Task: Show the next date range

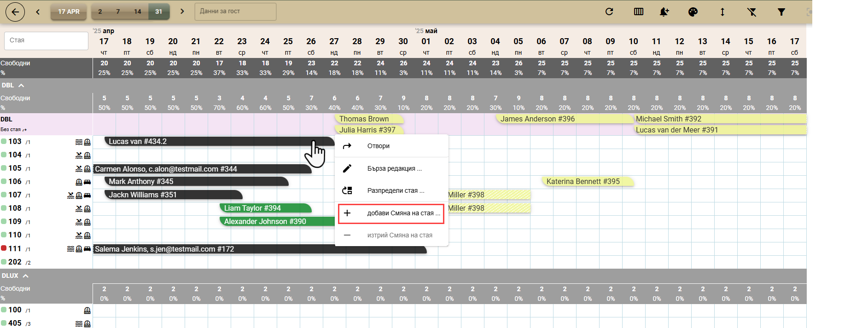Action: (x=182, y=12)
